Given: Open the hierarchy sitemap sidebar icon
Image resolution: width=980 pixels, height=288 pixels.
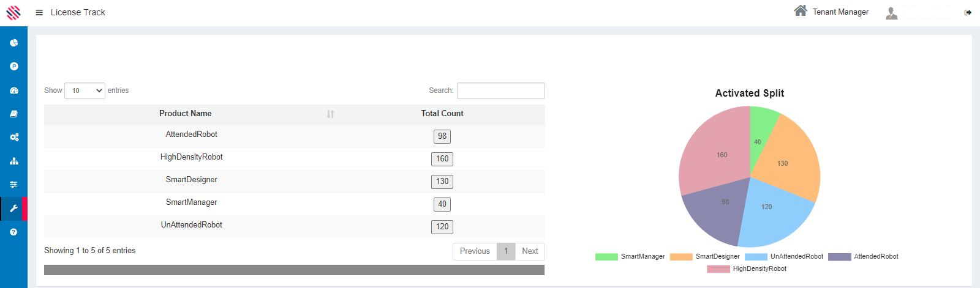Looking at the screenshot, I should coord(14,161).
